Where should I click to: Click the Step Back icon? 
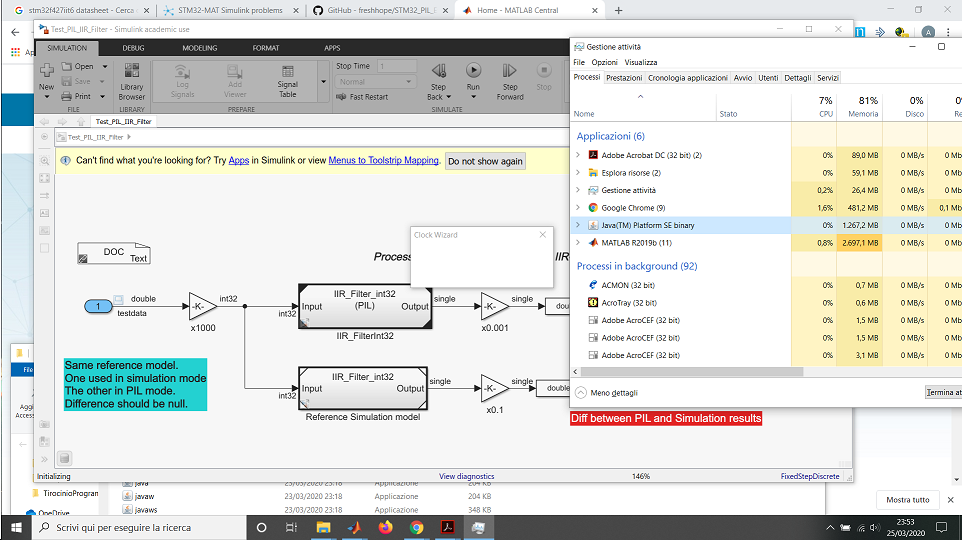[439, 71]
